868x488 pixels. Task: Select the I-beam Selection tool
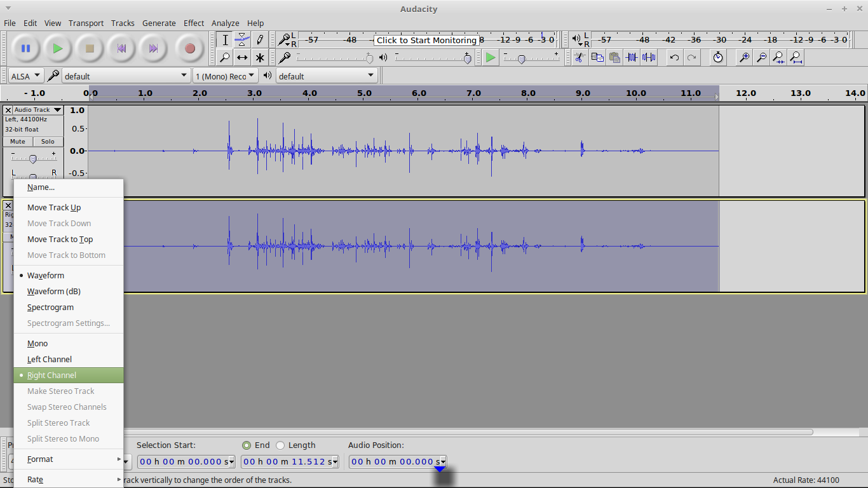tap(225, 40)
